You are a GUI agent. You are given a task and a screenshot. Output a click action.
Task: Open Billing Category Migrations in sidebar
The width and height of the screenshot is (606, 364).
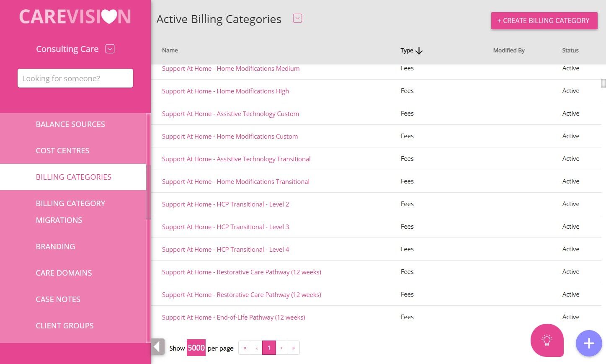70,212
